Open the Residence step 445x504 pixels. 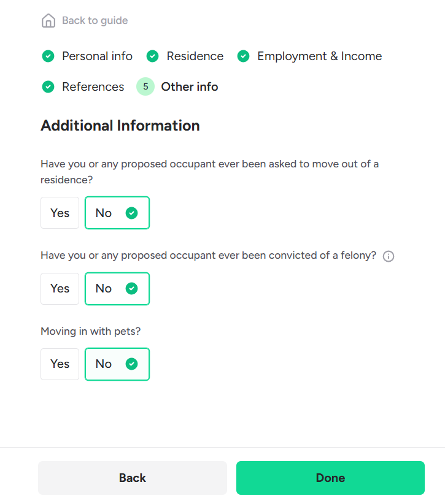[195, 56]
